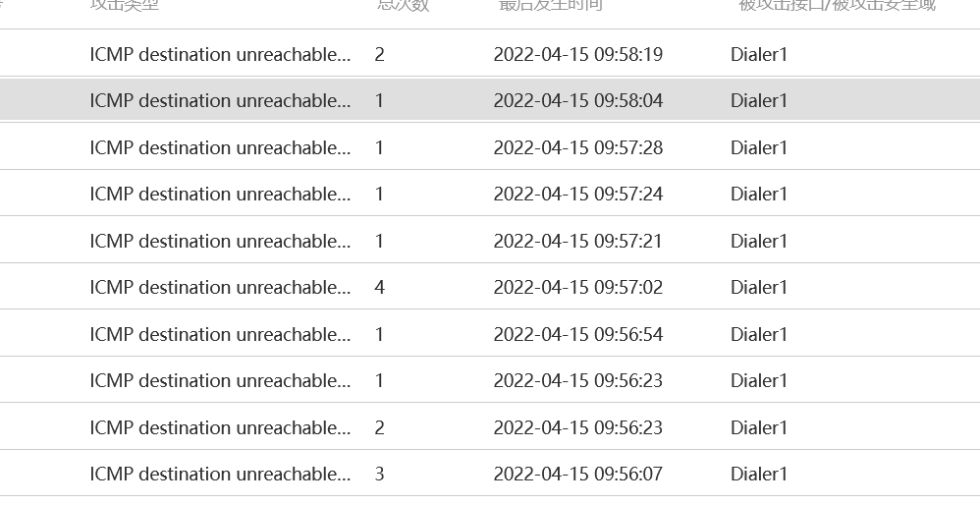The width and height of the screenshot is (980, 505).
Task: Click the ICMP attack type at 09:57:28
Action: (220, 147)
